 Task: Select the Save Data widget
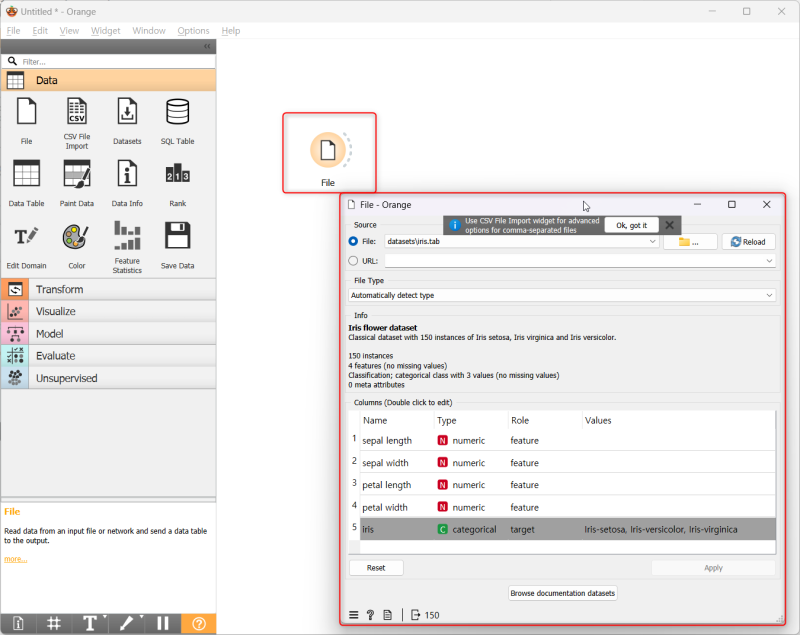click(x=178, y=246)
